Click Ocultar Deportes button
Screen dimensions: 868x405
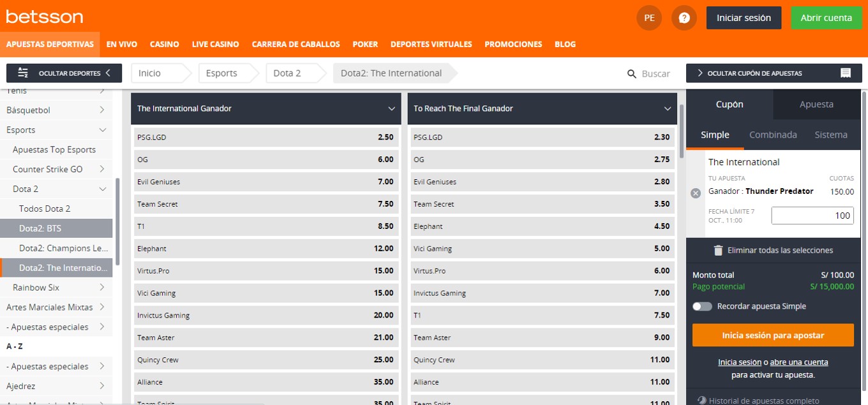point(64,73)
